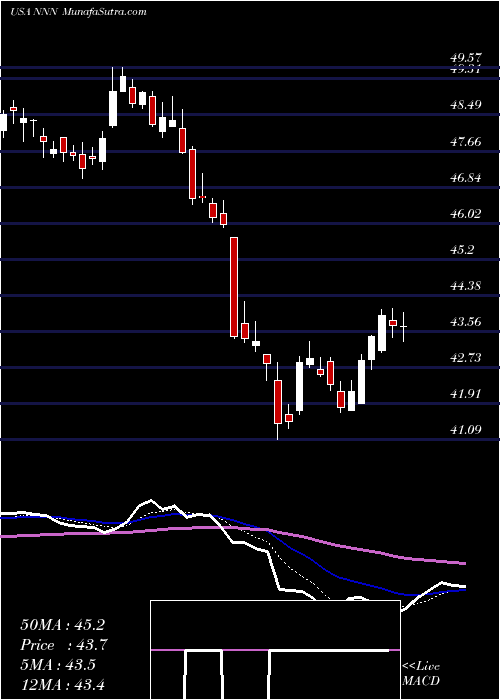Screen dimensions: 500x700
Task: Click the 47.66 price axis label
Action: (466, 142)
